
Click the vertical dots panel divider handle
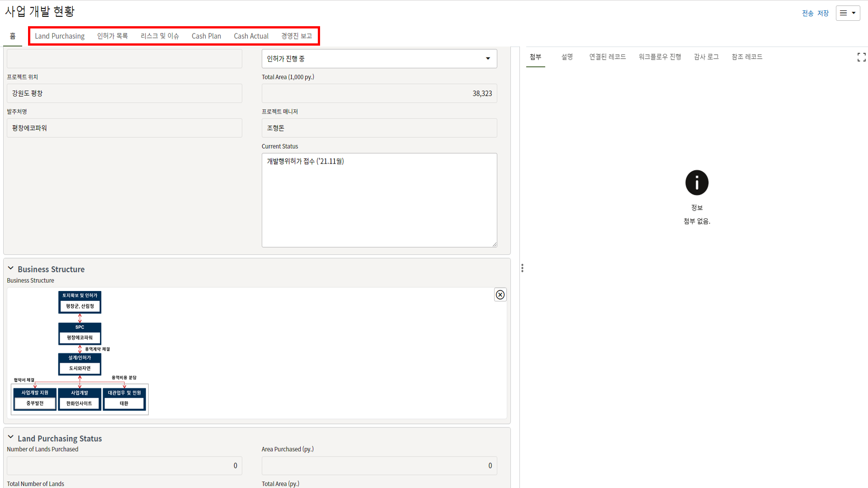click(522, 268)
